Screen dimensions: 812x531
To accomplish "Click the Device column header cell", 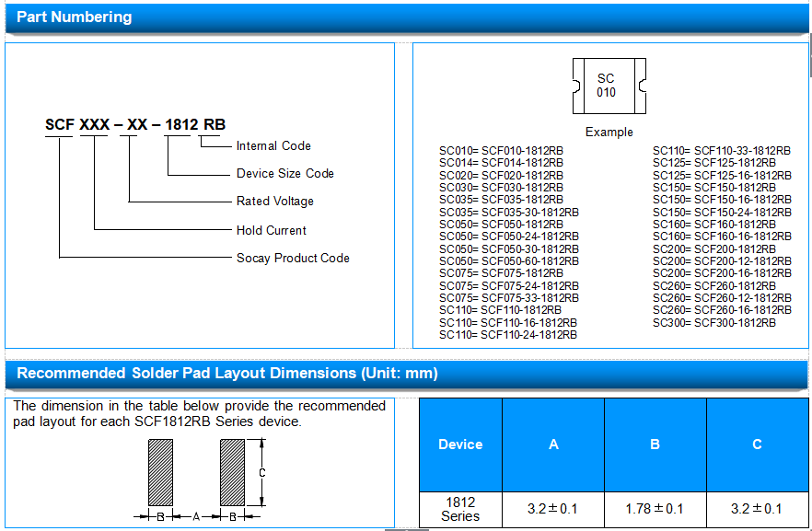I will [460, 444].
